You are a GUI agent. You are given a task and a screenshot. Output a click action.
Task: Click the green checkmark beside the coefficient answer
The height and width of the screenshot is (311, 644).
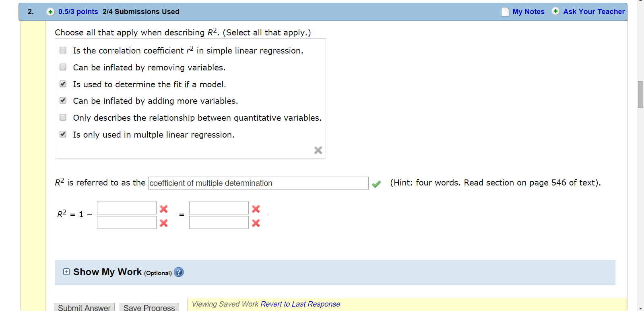[x=377, y=184]
